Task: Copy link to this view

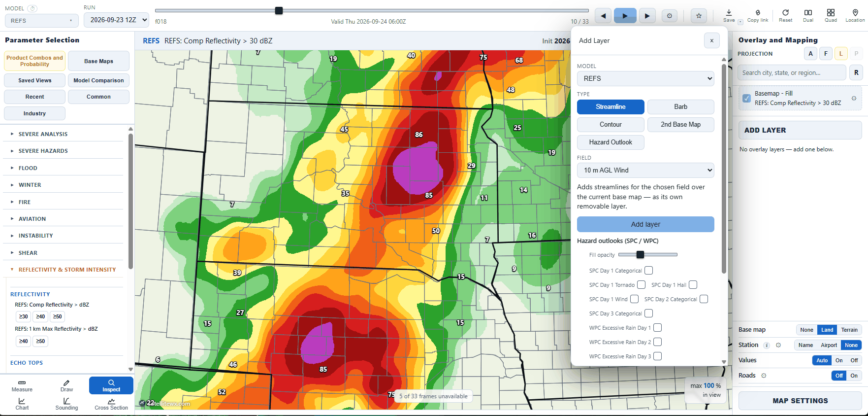Action: (758, 16)
